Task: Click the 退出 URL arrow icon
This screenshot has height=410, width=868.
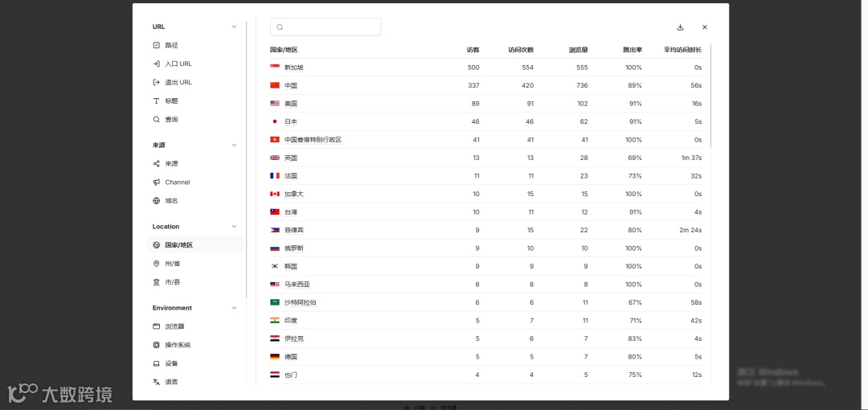Action: [156, 83]
